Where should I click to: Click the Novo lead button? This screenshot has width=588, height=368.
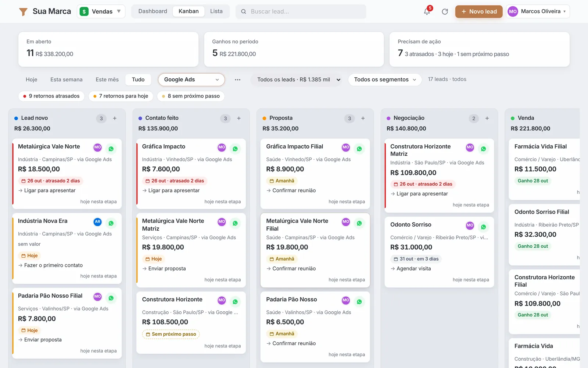click(479, 11)
